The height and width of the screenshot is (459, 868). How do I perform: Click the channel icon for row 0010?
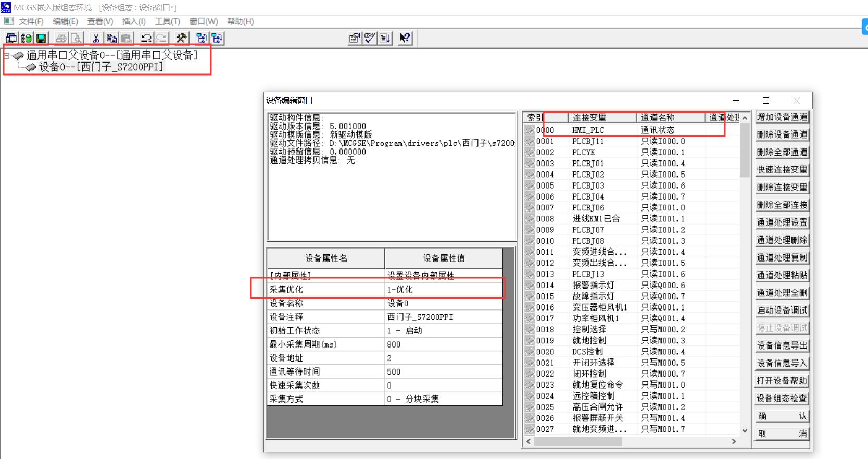[530, 241]
